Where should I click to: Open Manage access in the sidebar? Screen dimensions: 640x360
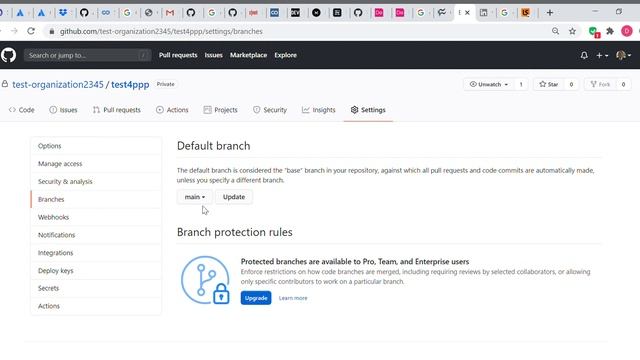coord(96,164)
